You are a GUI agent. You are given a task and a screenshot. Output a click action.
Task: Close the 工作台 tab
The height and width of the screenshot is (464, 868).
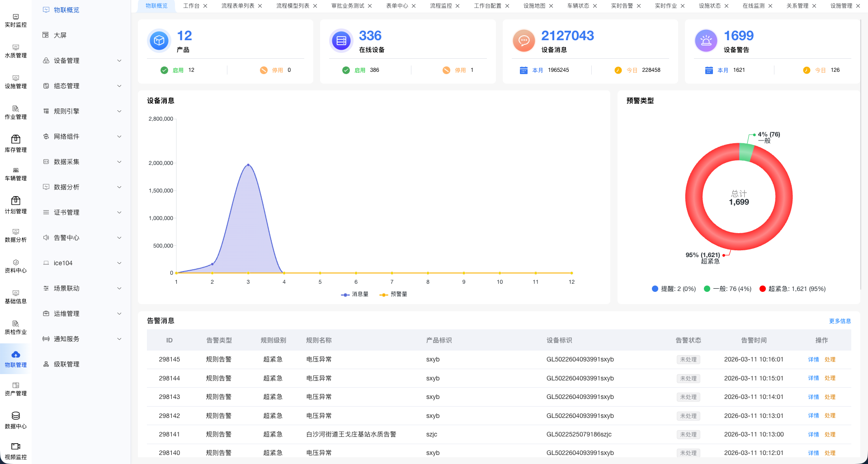point(205,6)
